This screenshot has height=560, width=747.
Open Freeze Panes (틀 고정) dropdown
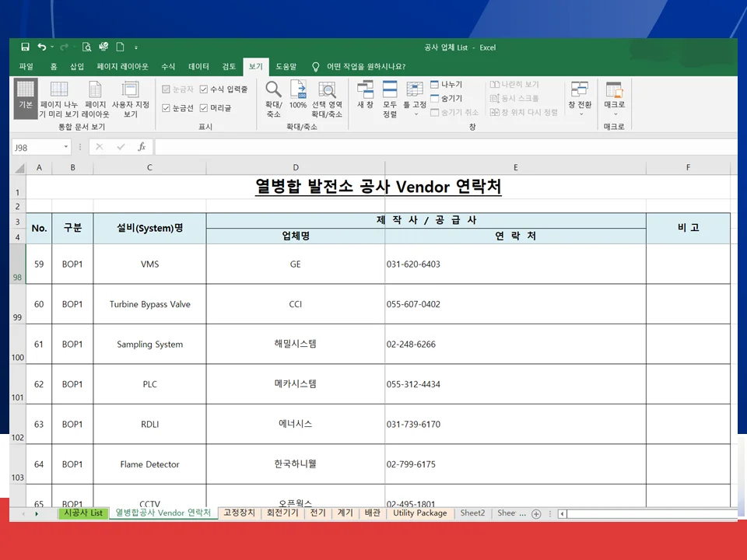point(415,99)
